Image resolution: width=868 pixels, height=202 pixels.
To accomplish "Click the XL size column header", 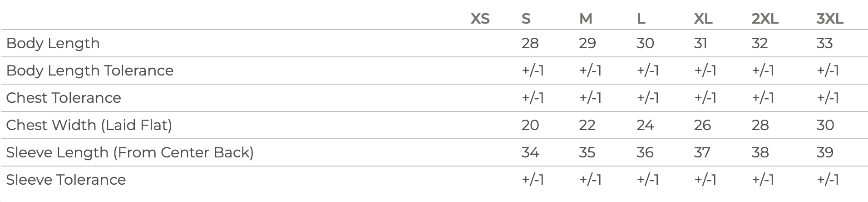I will tap(703, 19).
